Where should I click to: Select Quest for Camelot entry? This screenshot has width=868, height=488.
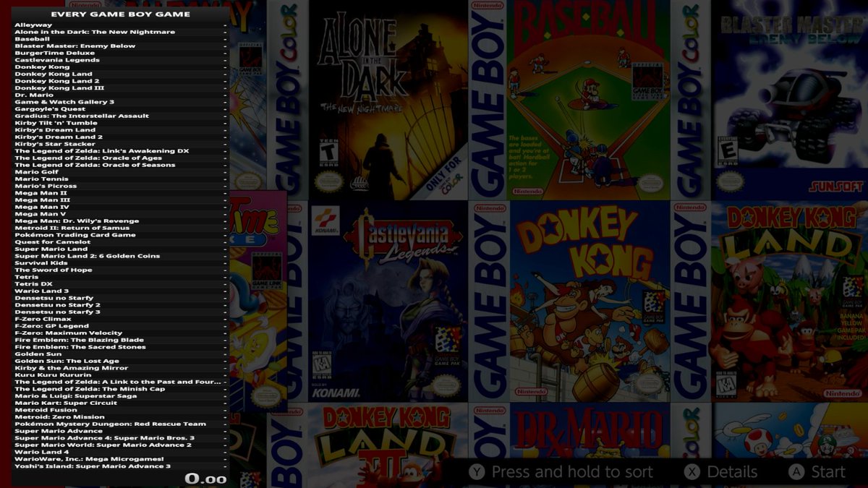click(x=121, y=242)
